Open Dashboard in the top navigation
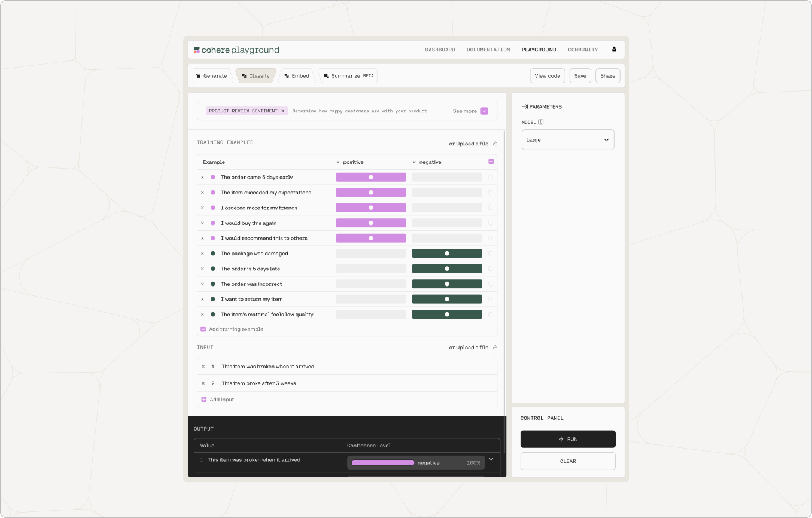This screenshot has height=518, width=812. tap(440, 50)
